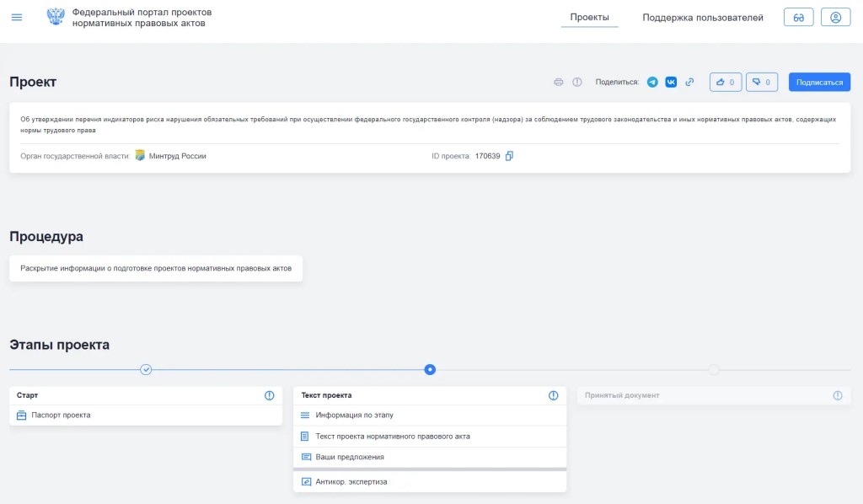Image resolution: width=863 pixels, height=504 pixels.
Task: Click the portal coat of arms logo
Action: pos(56,17)
